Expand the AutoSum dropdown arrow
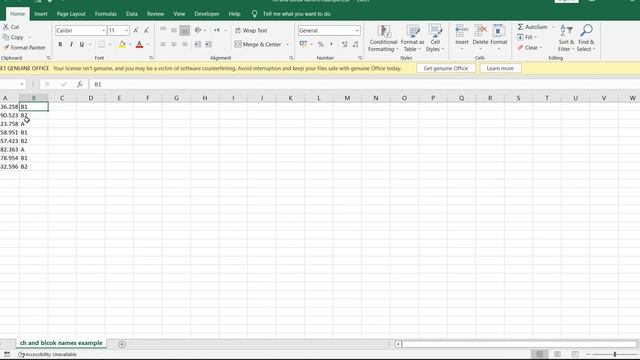Image resolution: width=640 pixels, height=360 pixels. (554, 27)
